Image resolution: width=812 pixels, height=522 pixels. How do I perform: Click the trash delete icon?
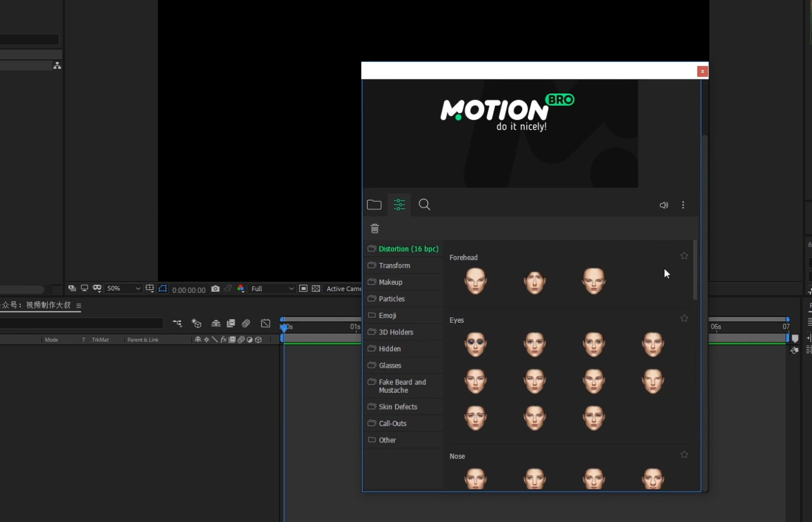375,229
